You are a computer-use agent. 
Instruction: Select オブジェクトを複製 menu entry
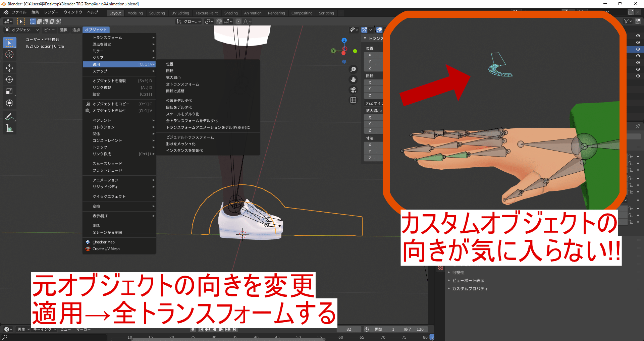[x=119, y=81]
